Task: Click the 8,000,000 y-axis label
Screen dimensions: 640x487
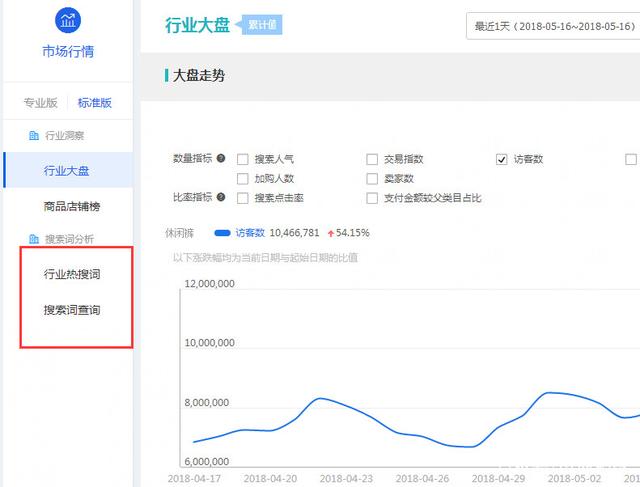Action: (x=207, y=402)
